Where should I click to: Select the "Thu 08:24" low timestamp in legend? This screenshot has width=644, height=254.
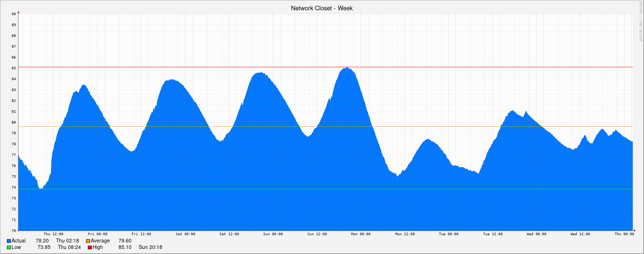pos(69,247)
